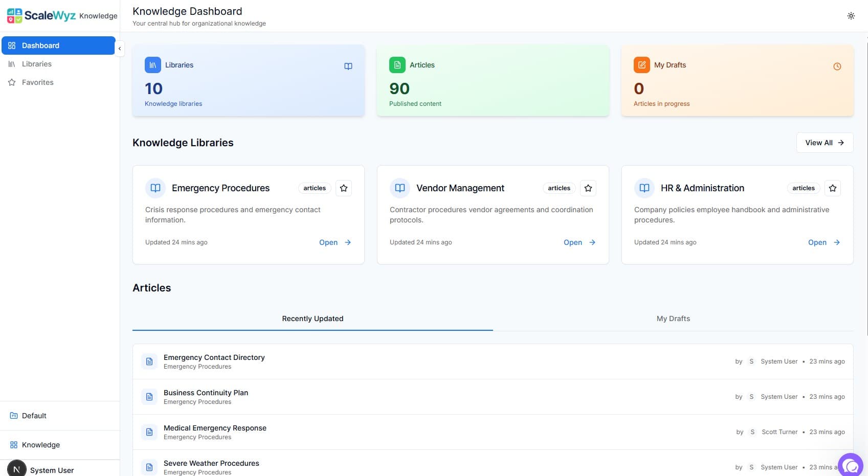Viewport: 868px width, 476px height.
Task: Click the green Articles card icon
Action: [397, 65]
